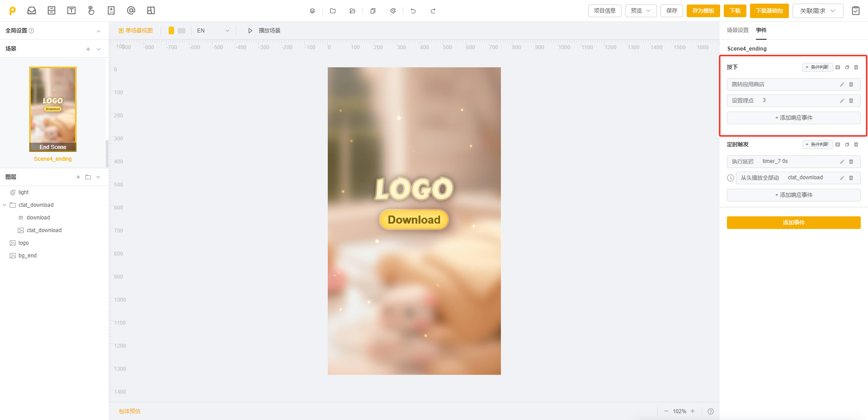Edit the 执行延迟 timer_7 response
868x420 pixels.
pos(842,162)
